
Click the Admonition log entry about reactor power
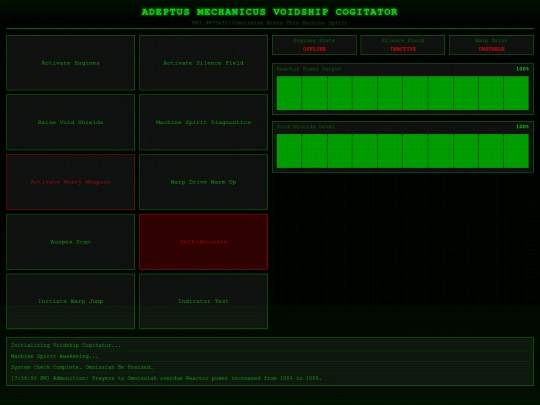[x=166, y=378]
